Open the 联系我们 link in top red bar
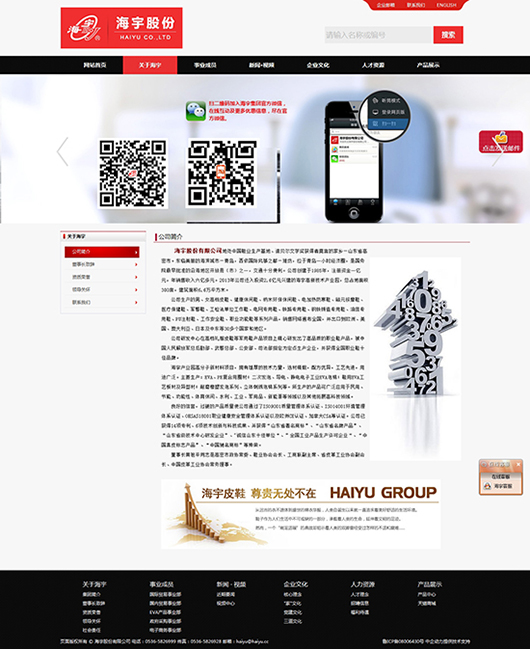This screenshot has height=649, width=530. (x=415, y=5)
